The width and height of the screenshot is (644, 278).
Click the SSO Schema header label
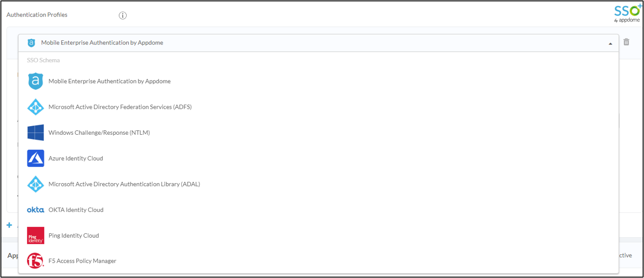tap(44, 60)
